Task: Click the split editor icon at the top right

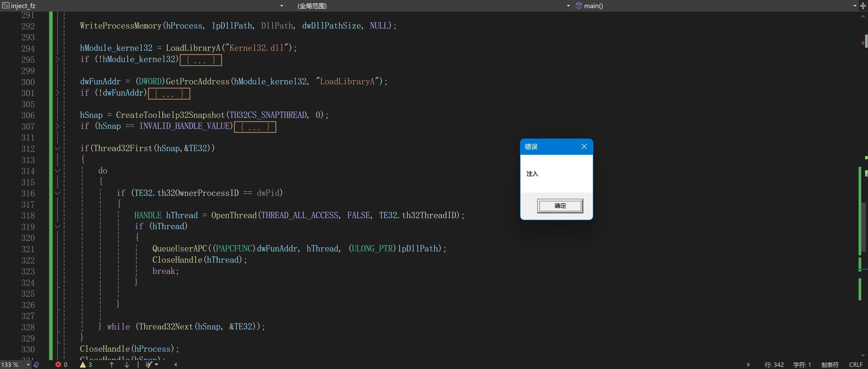Action: point(863,6)
